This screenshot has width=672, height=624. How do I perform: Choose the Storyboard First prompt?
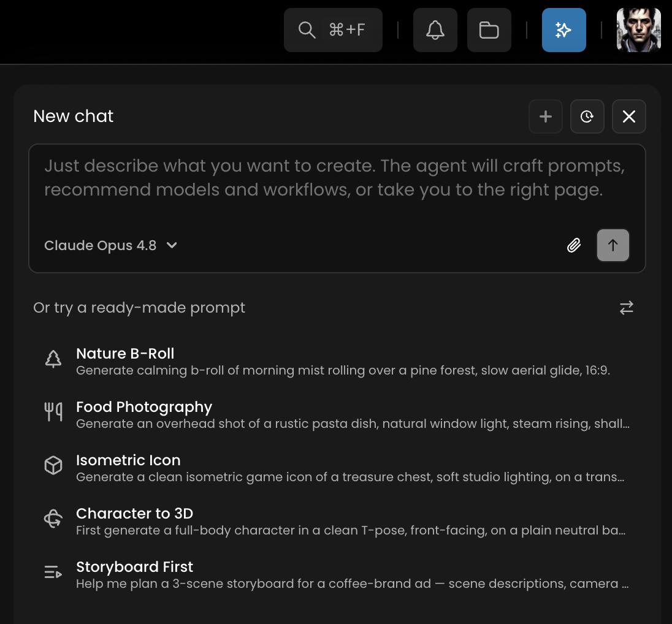tap(337, 575)
